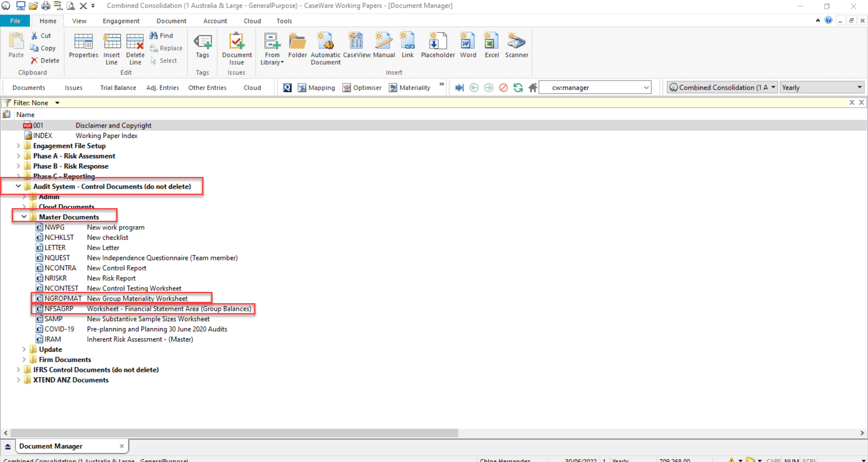Insert a CaseView document
Screen dimensions: 868x462
coord(356,45)
